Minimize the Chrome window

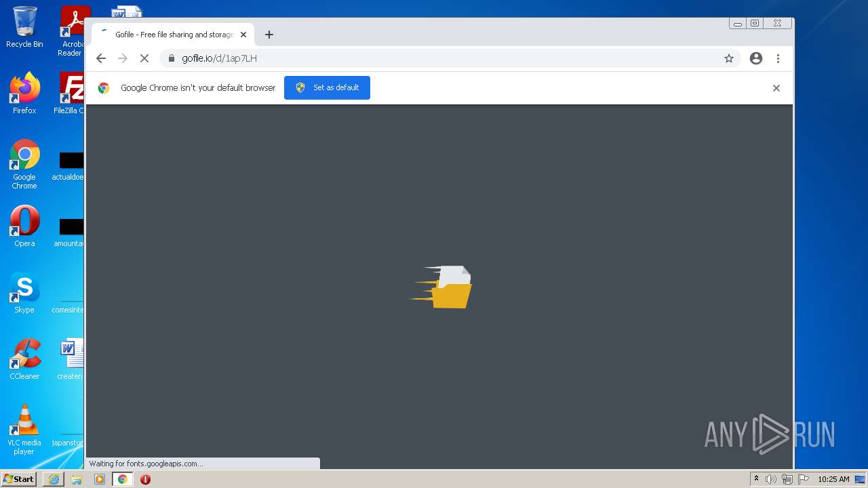coord(737,23)
